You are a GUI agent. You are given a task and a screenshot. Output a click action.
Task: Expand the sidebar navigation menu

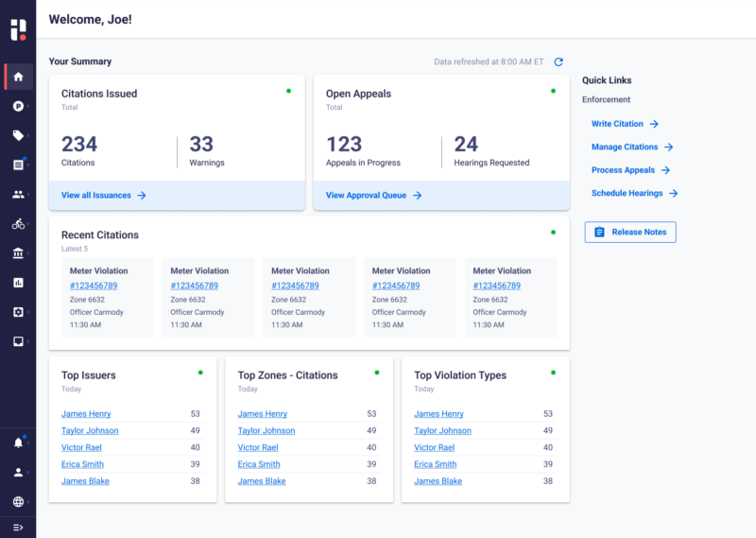pyautogui.click(x=18, y=527)
